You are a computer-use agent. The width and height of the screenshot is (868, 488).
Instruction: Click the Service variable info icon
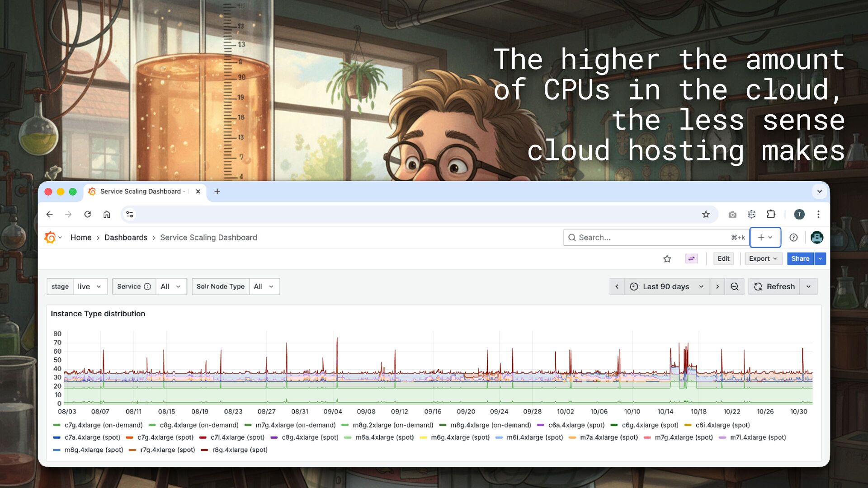coord(147,286)
